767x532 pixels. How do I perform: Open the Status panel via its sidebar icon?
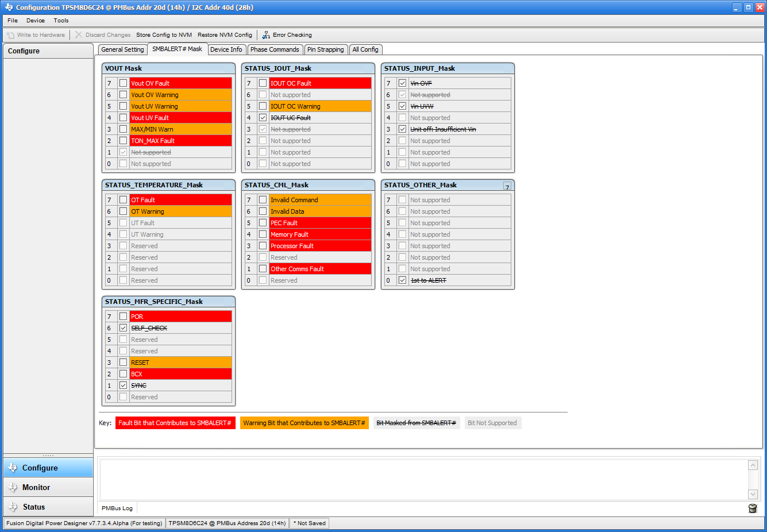[x=11, y=506]
